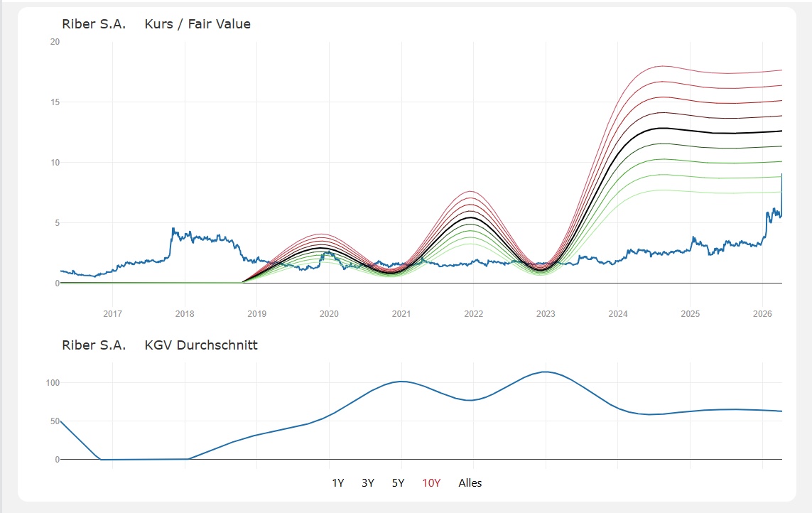The image size is (812, 513).
Task: Select the 1Y time range
Action: pos(338,483)
